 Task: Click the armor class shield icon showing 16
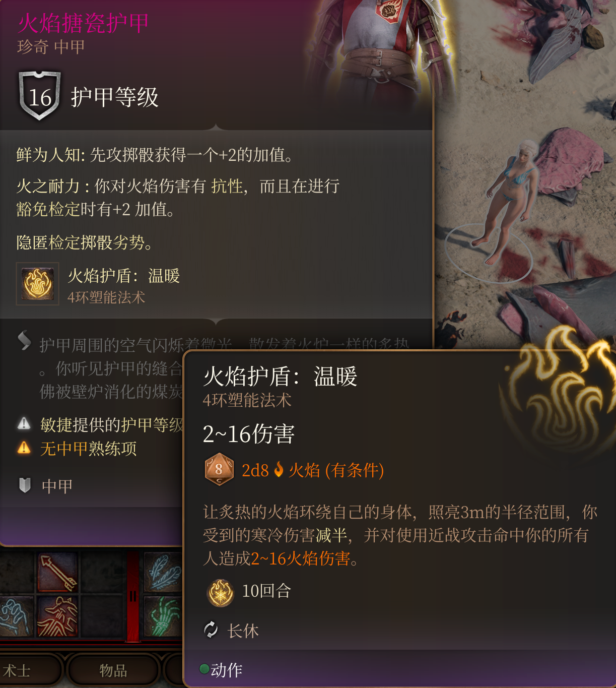pos(40,96)
